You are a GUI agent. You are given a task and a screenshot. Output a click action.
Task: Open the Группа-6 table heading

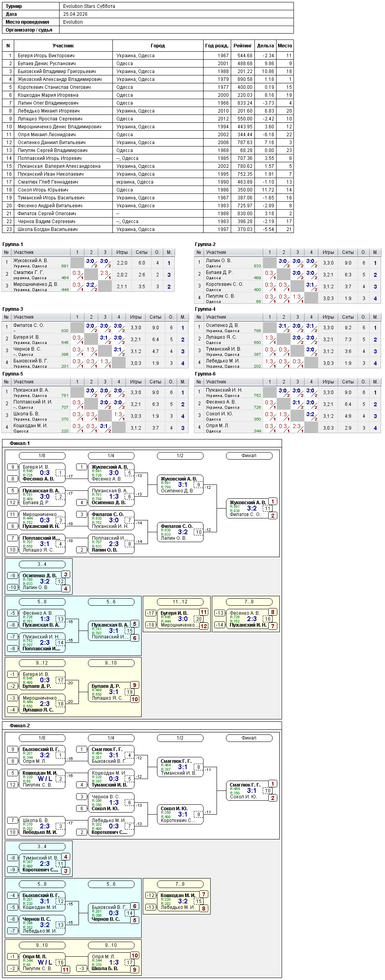coord(205,374)
